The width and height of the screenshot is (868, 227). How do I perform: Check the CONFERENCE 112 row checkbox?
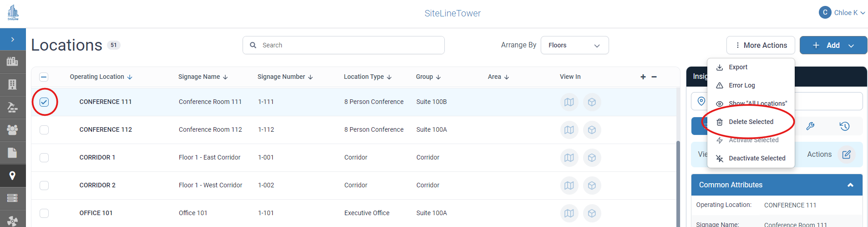click(44, 130)
